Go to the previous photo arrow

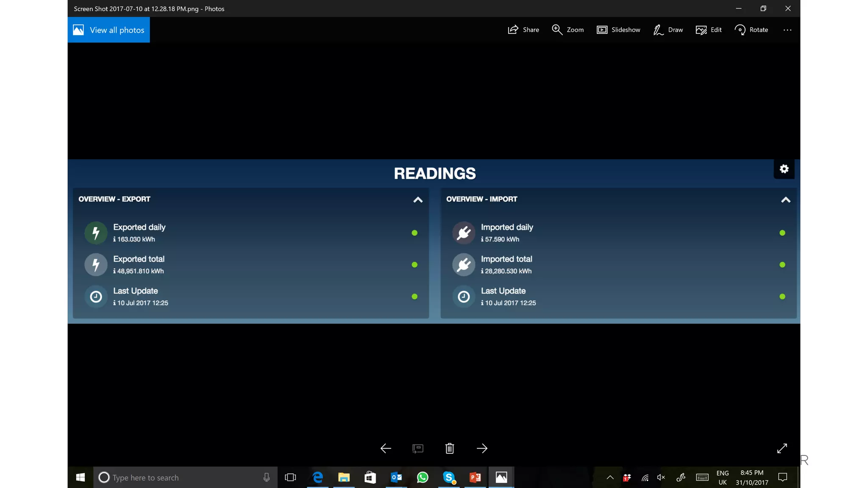[x=386, y=448]
